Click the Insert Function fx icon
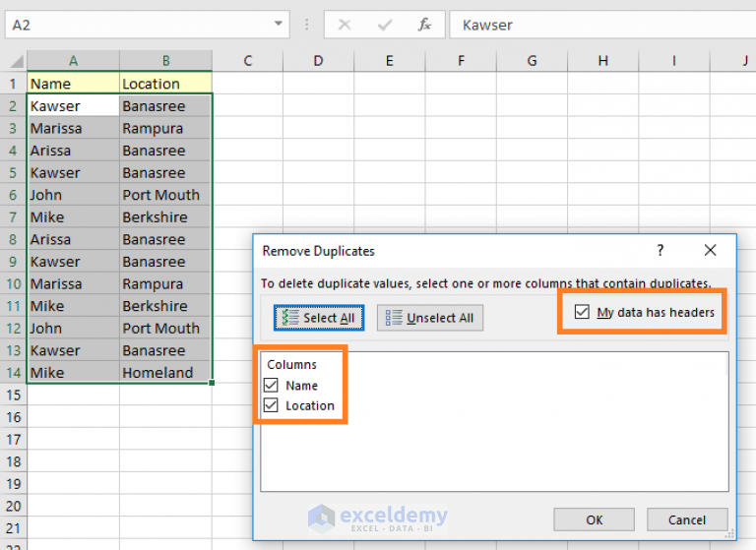 pyautogui.click(x=424, y=25)
